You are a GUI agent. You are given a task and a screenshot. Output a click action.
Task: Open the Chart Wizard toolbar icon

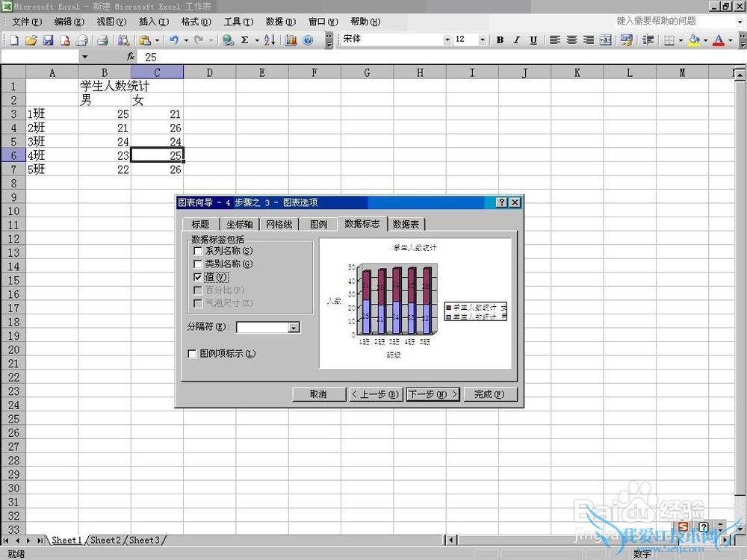pyautogui.click(x=291, y=40)
